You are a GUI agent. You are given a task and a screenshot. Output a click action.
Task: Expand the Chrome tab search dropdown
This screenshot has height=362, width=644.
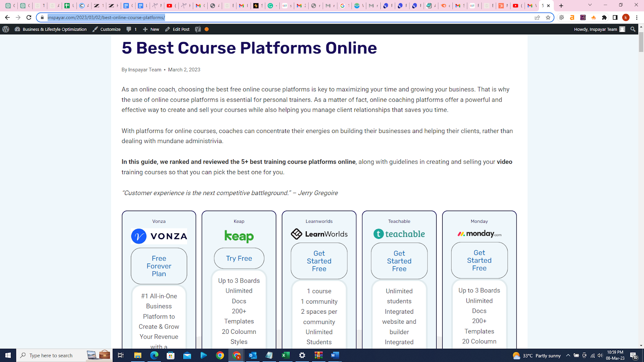(x=590, y=5)
